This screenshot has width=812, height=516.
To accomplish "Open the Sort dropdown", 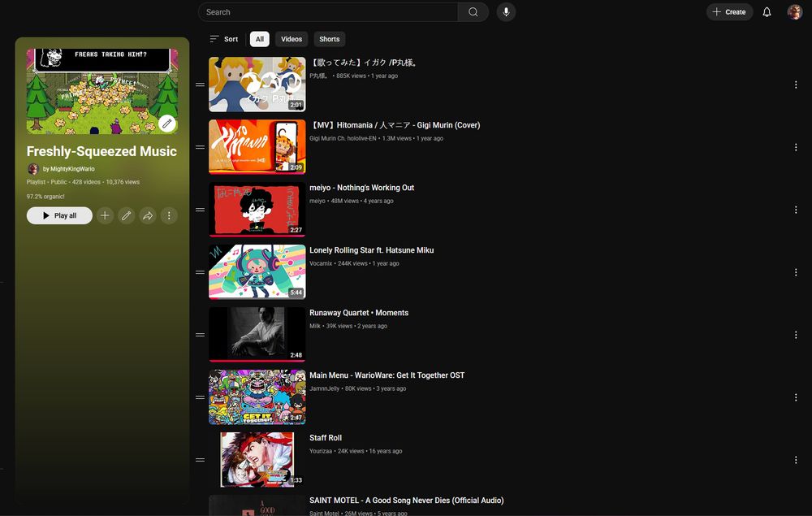I will coord(224,39).
